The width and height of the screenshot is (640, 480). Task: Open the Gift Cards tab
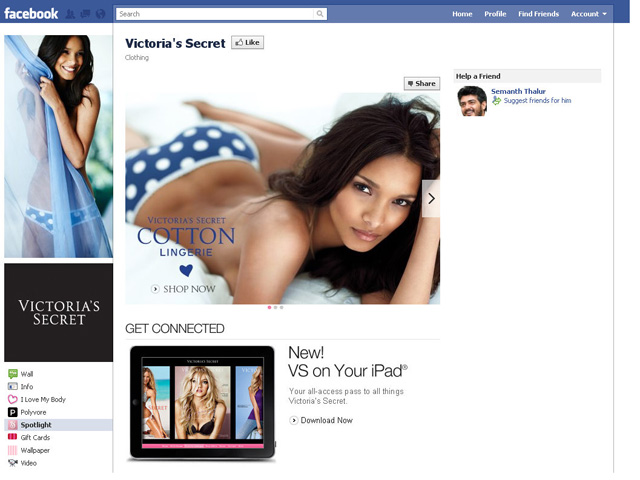[x=35, y=437]
